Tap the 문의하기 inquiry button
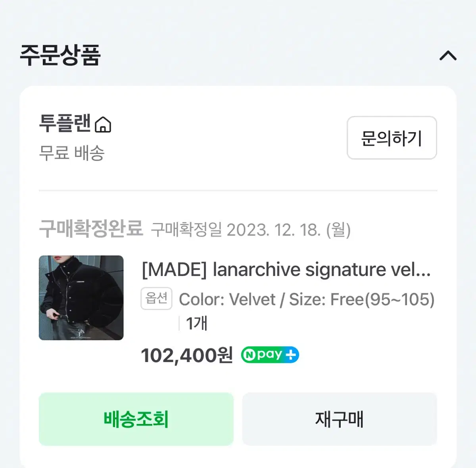476x468 pixels. [392, 138]
